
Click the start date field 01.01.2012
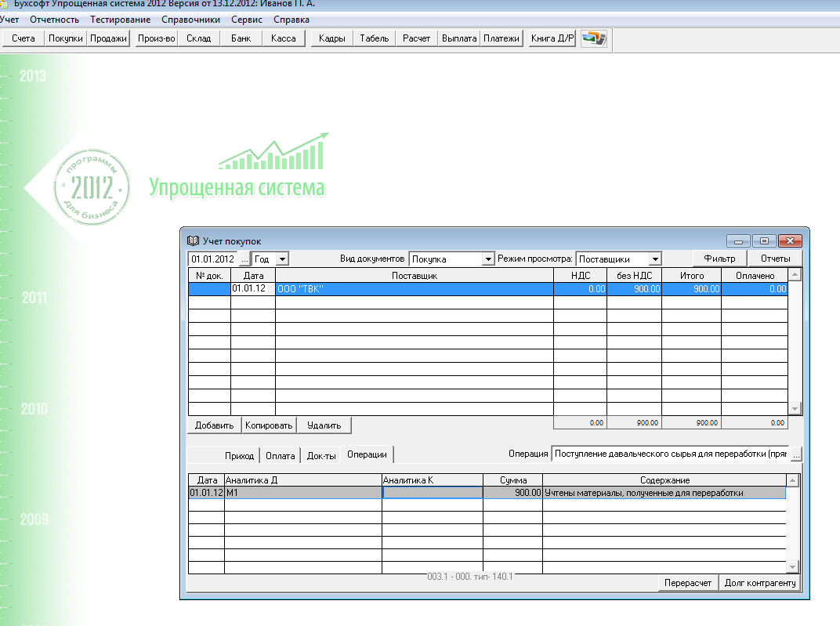point(212,259)
